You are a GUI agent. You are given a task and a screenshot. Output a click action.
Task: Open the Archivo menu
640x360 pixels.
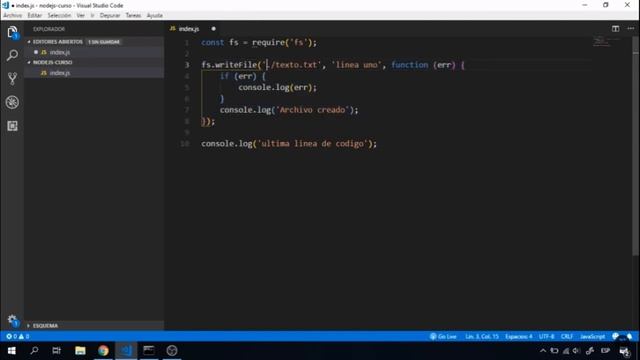click(13, 15)
